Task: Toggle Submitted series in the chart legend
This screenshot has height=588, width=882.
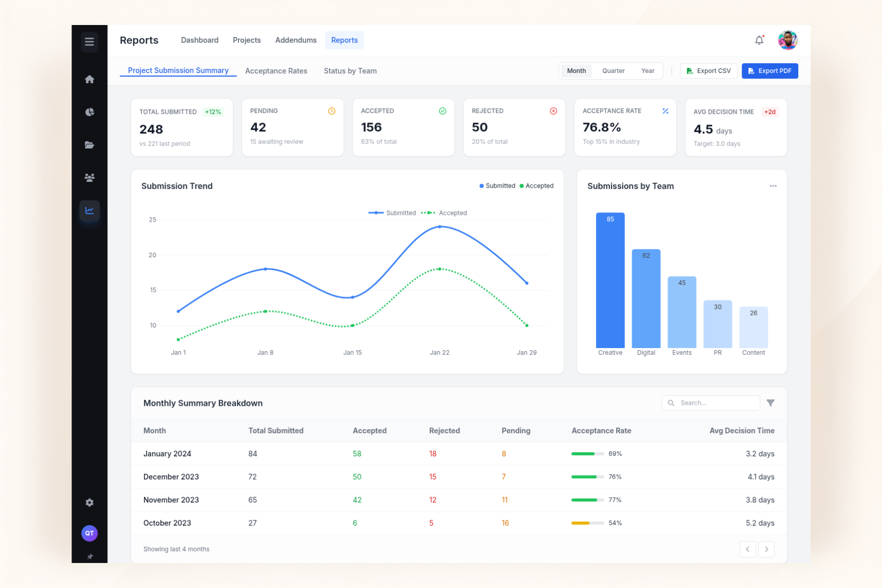Action: tap(392, 213)
